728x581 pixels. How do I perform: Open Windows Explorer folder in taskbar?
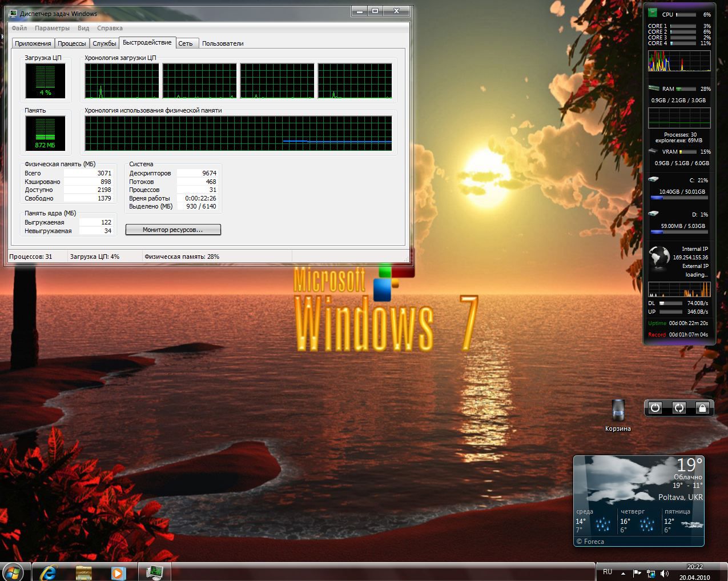tap(84, 572)
